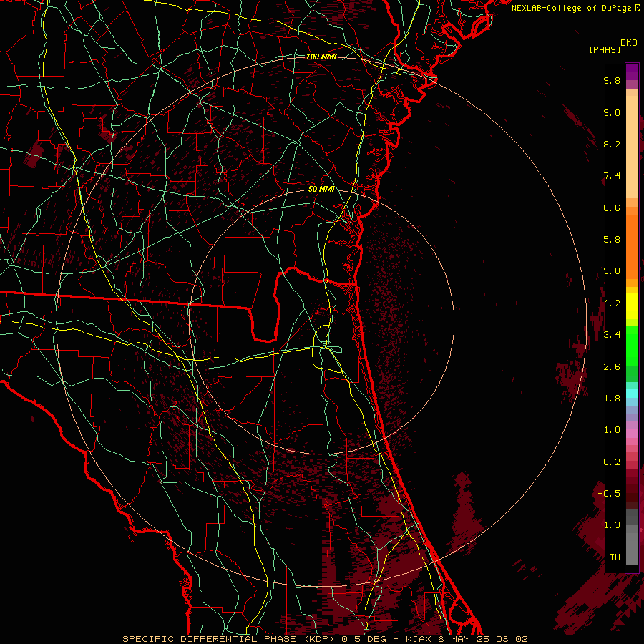Click the 7.4 value on the color scale
Viewport: 644px width, 644px height.
[612, 176]
